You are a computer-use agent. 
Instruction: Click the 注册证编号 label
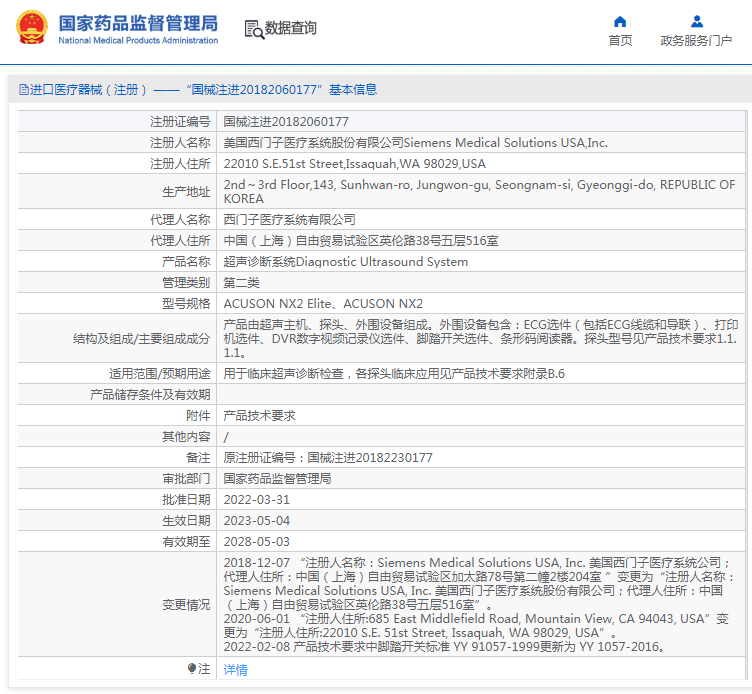click(x=180, y=122)
